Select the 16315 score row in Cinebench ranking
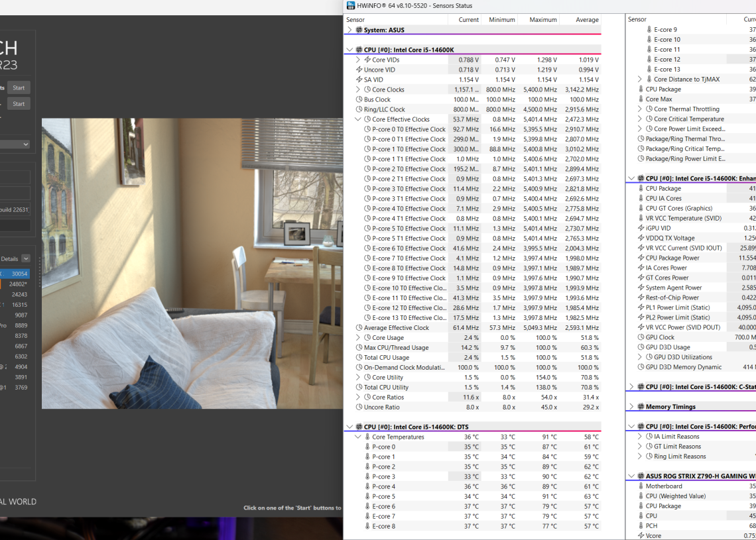The width and height of the screenshot is (756, 540). [x=15, y=305]
